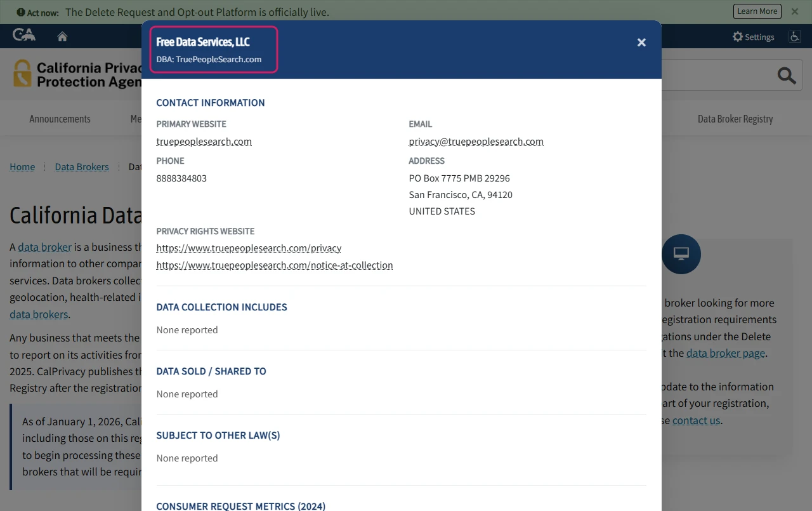Click the San Francisco, CA, 94120 line
The width and height of the screenshot is (812, 511).
[x=461, y=195]
